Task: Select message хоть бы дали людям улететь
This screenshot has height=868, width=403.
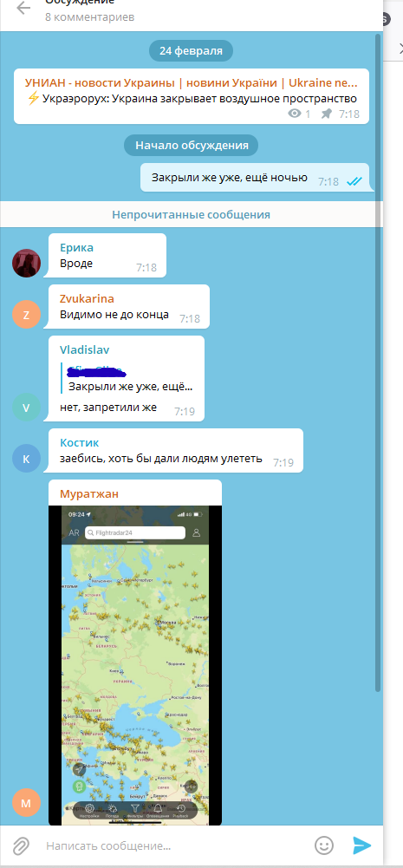Action: (160, 459)
